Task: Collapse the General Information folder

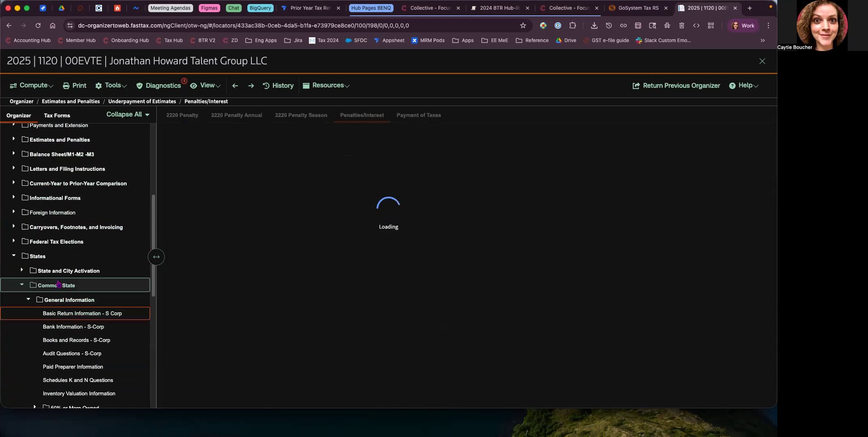Action: 28,299
